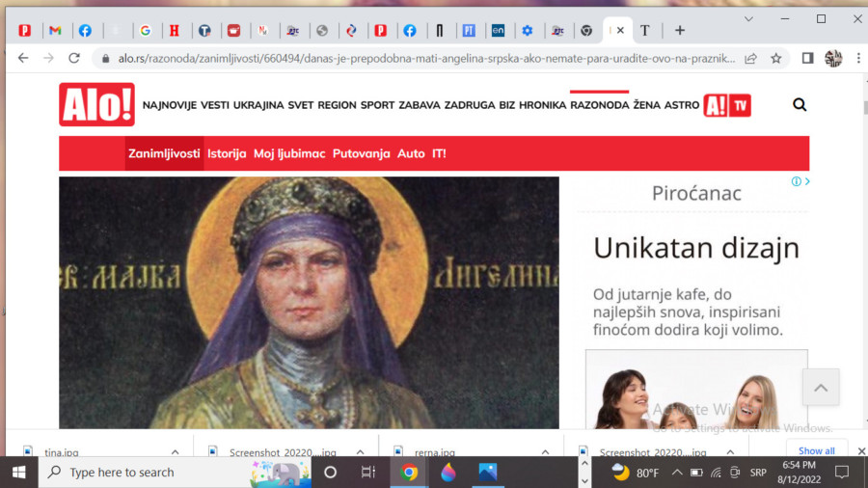Switch to the Google browser tab
The width and height of the screenshot is (868, 488).
tap(145, 31)
